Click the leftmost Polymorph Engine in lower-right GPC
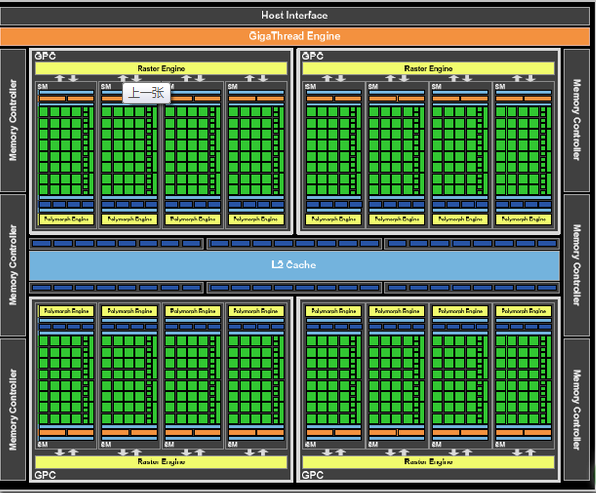This screenshot has height=493, width=596. 333,311
